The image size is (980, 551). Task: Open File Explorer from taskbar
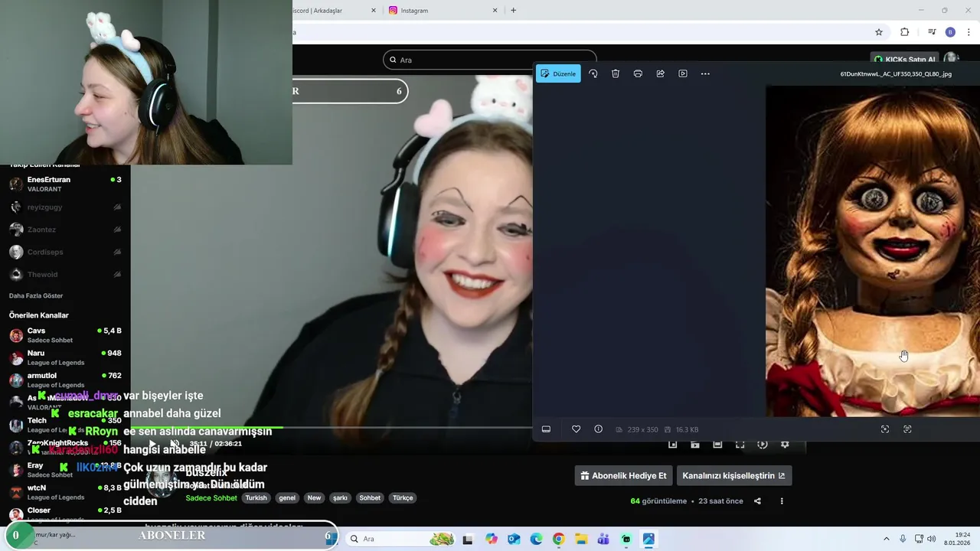point(581,539)
